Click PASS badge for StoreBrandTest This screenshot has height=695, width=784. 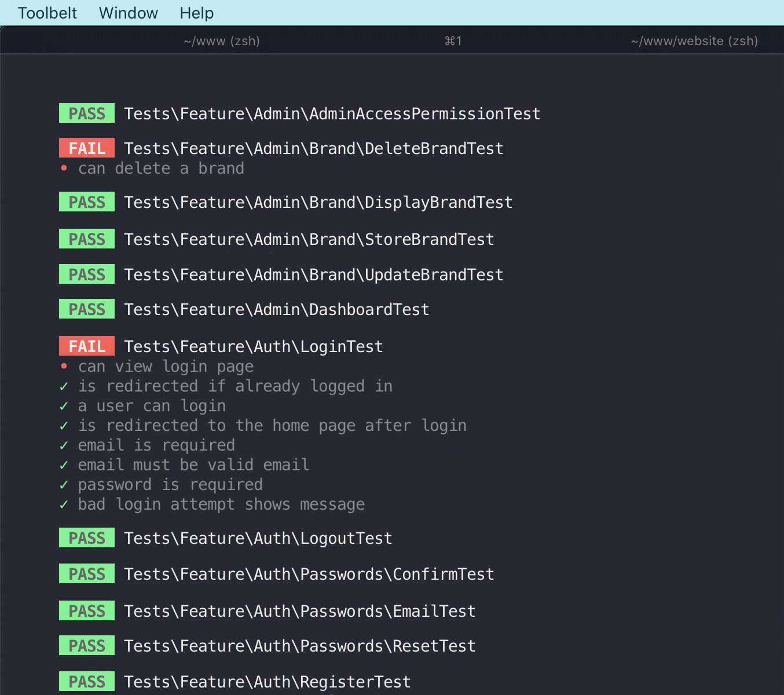pyautogui.click(x=87, y=239)
